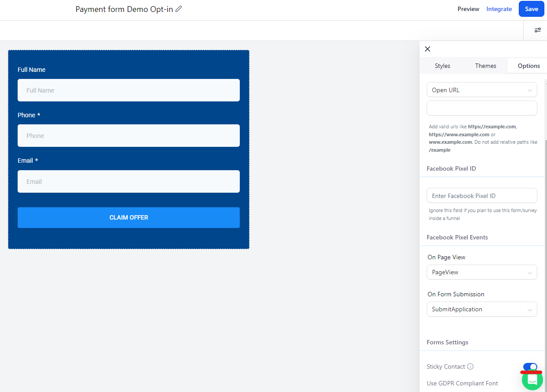547x392 pixels.
Task: Click the Sticky Contact info icon
Action: coord(470,366)
